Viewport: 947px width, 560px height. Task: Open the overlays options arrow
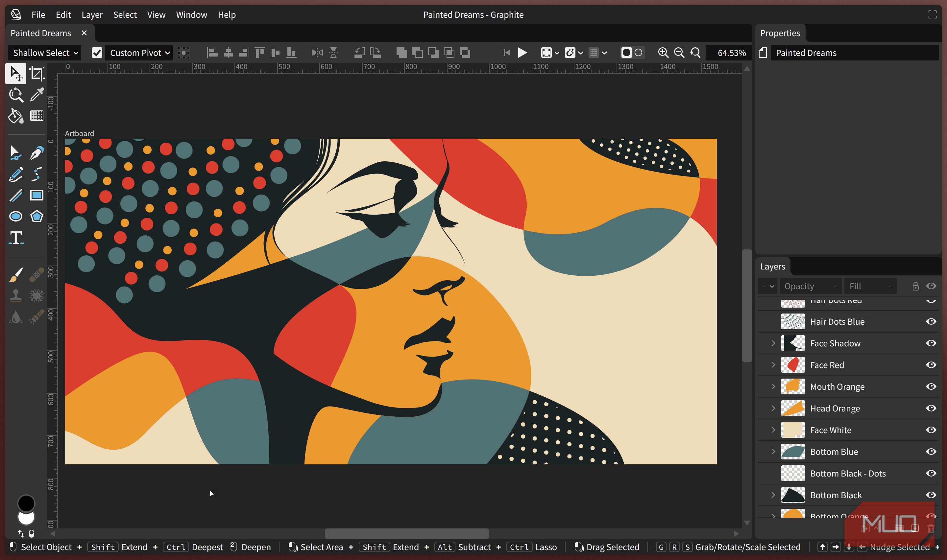pyautogui.click(x=557, y=53)
